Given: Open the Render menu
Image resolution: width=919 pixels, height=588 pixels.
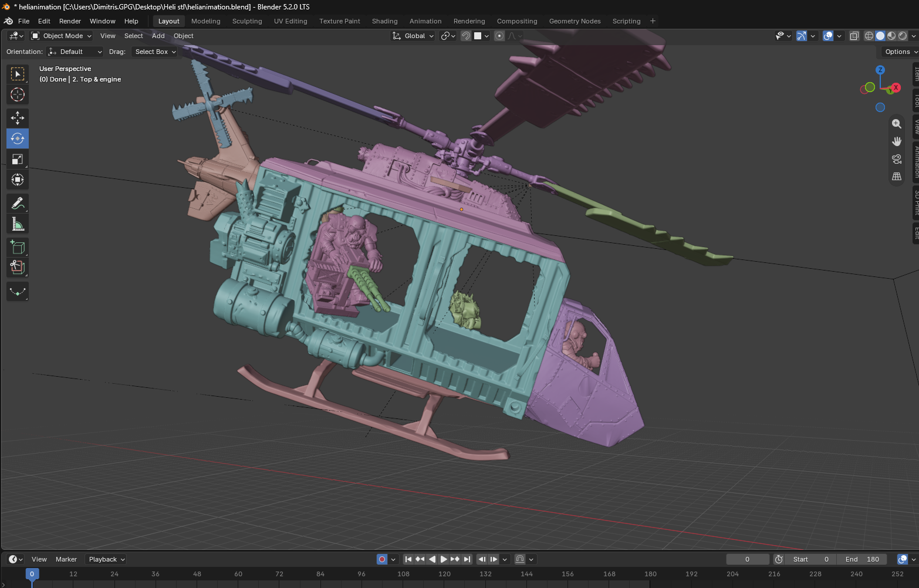Looking at the screenshot, I should click(x=70, y=21).
